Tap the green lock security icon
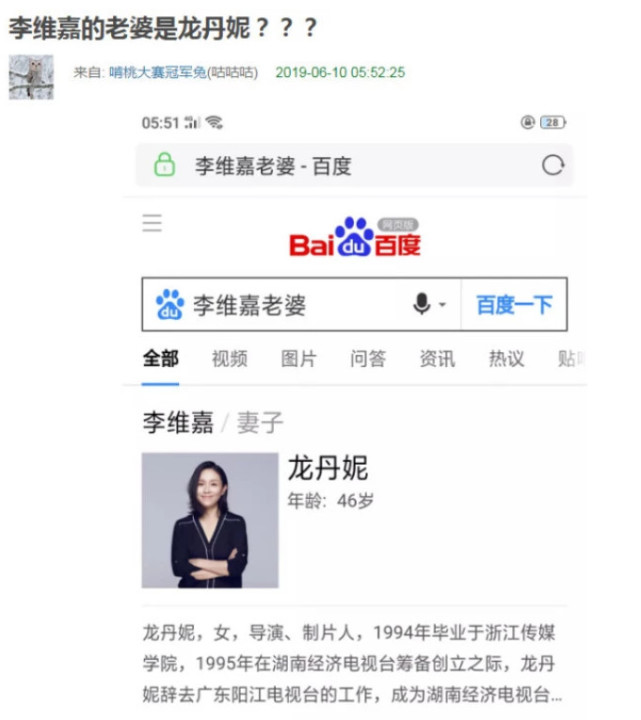Viewport: 641px width, 720px height. [164, 164]
